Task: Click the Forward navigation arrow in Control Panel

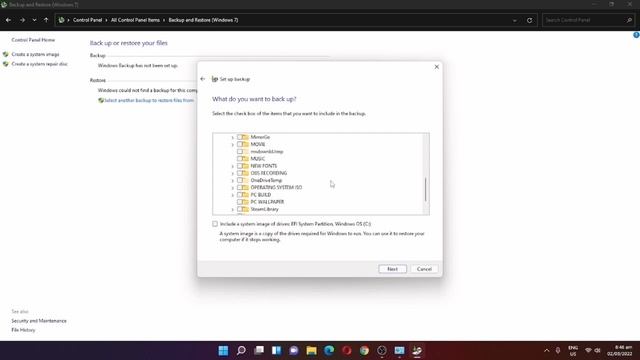Action: (22, 20)
